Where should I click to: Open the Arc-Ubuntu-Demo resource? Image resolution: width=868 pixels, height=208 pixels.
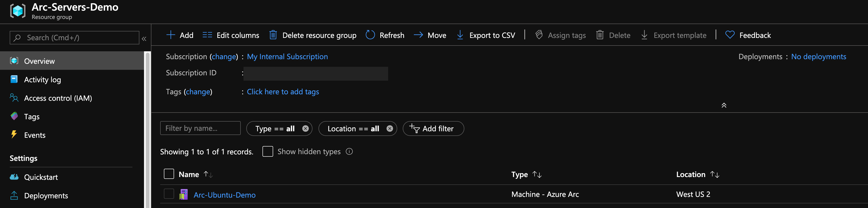pos(225,195)
